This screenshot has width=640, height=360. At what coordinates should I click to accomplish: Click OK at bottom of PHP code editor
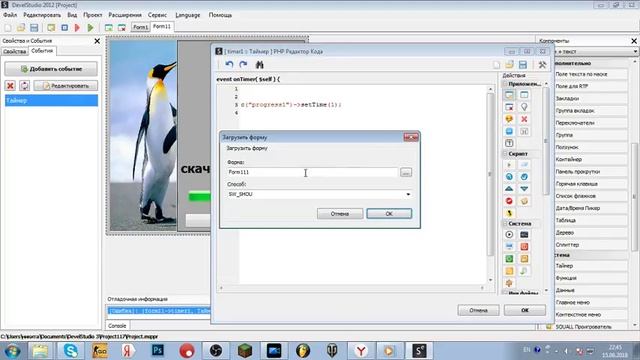pyautogui.click(x=525, y=310)
